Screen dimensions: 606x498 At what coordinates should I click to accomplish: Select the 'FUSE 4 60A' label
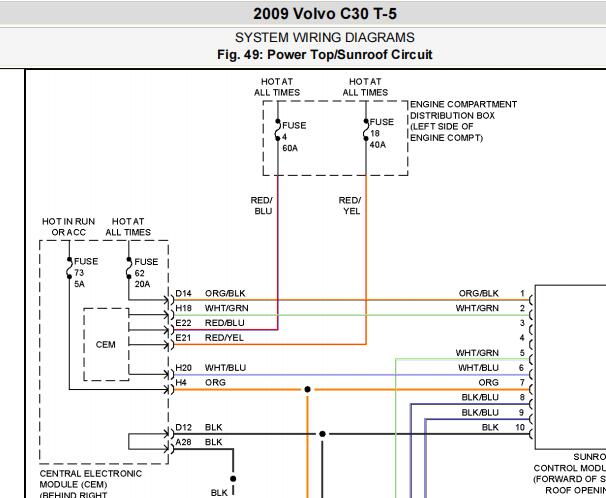click(294, 137)
